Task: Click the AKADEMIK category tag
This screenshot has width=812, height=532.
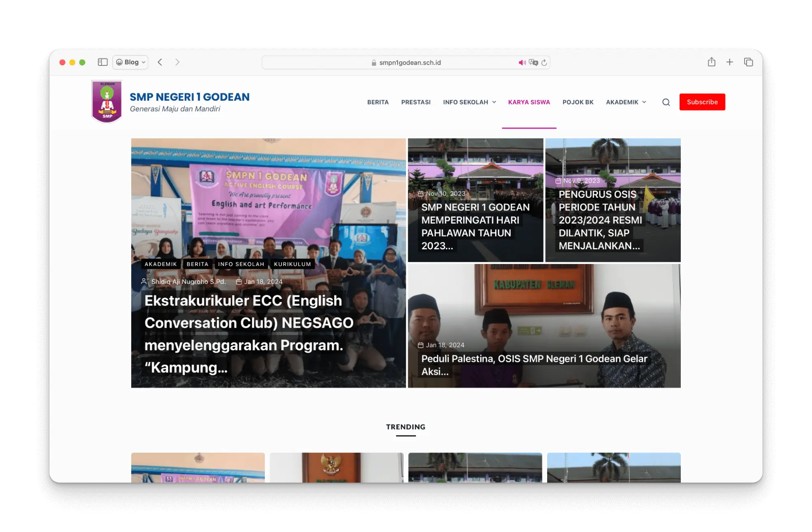Action: click(161, 264)
